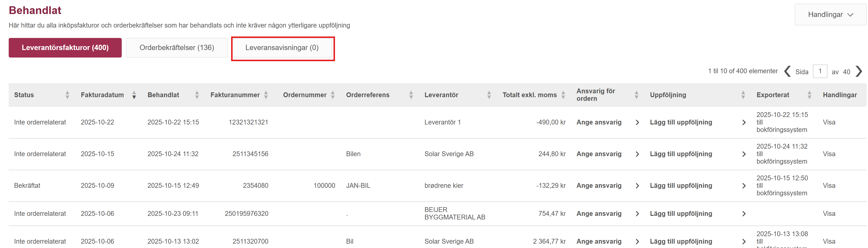The width and height of the screenshot is (868, 248).
Task: Expand Lägg till uppföljning for brødrene kier
Action: click(744, 186)
